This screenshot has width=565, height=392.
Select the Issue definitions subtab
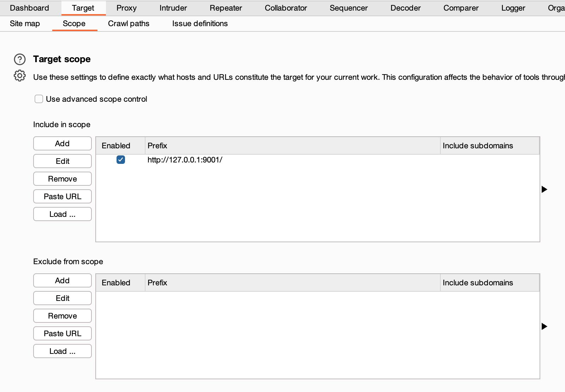tap(200, 24)
